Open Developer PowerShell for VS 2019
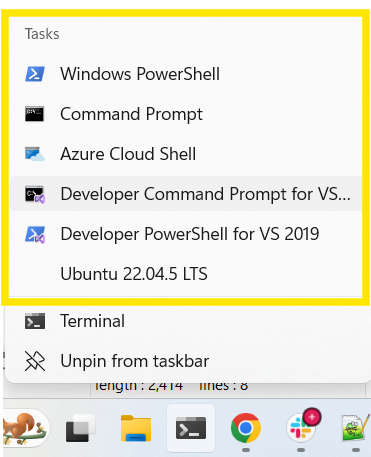This screenshot has height=457, width=371. pos(186,234)
